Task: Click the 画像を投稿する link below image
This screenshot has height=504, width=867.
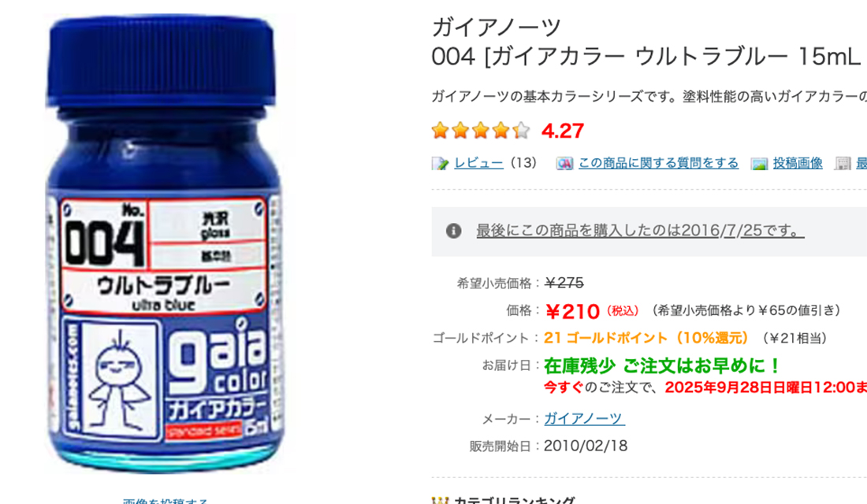Action: [165, 501]
